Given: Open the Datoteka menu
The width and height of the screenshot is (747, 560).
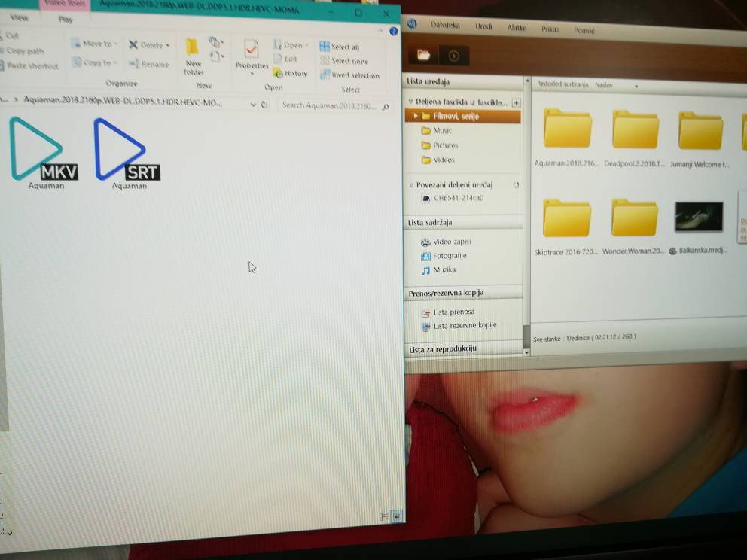Looking at the screenshot, I should pos(445,26).
